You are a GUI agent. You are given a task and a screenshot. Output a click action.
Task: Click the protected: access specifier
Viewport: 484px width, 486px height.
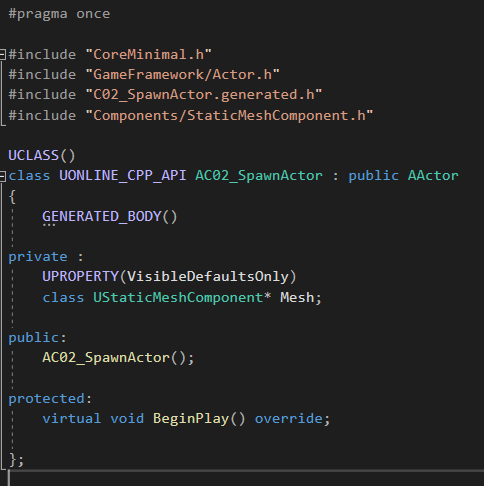pyautogui.click(x=50, y=399)
